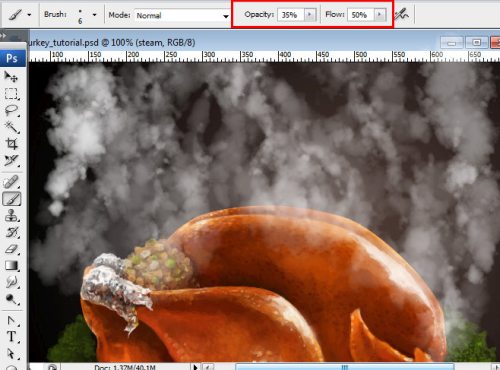500x370 pixels.
Task: Open the Flow slider arrow
Action: point(379,15)
